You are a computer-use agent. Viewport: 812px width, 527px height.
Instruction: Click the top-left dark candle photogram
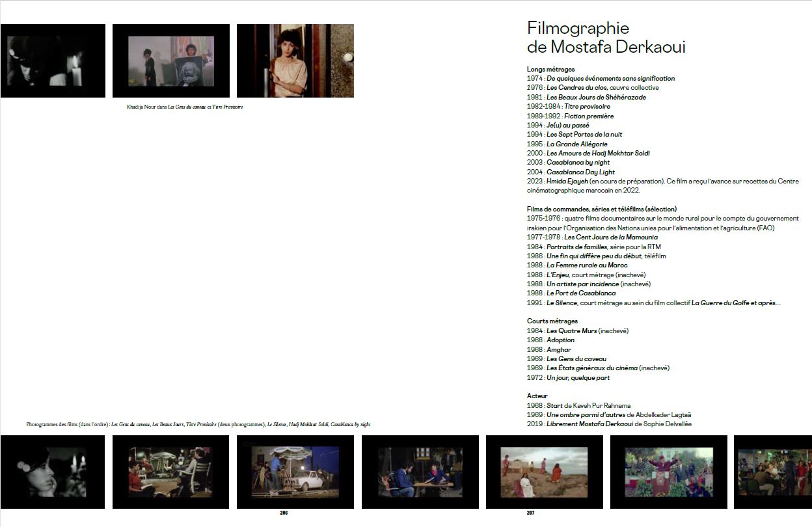click(x=53, y=61)
